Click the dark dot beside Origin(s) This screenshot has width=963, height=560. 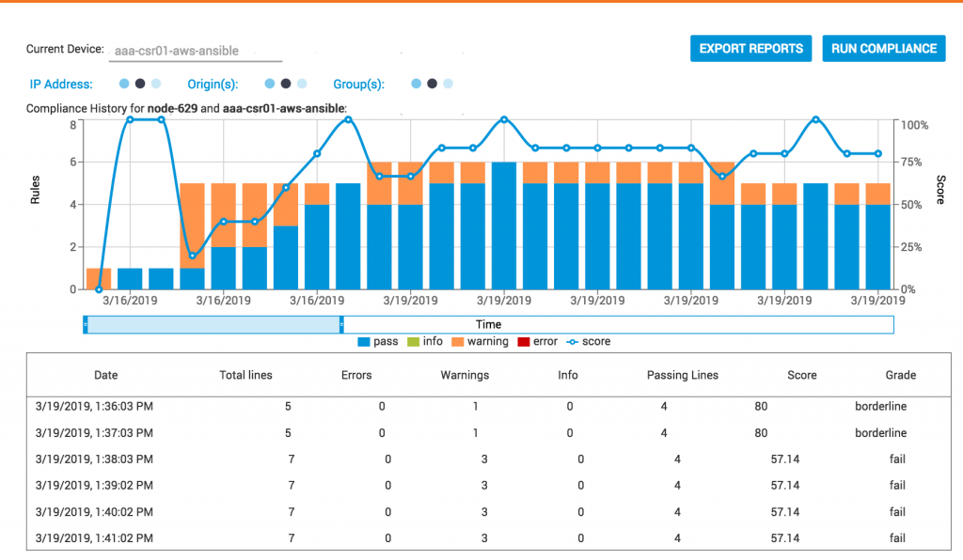(x=286, y=84)
